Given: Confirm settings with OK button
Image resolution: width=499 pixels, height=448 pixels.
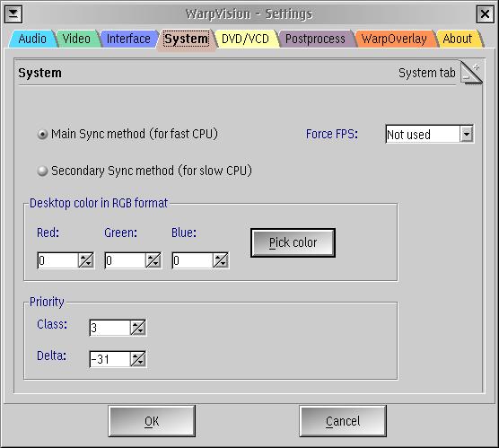Looking at the screenshot, I should (152, 421).
